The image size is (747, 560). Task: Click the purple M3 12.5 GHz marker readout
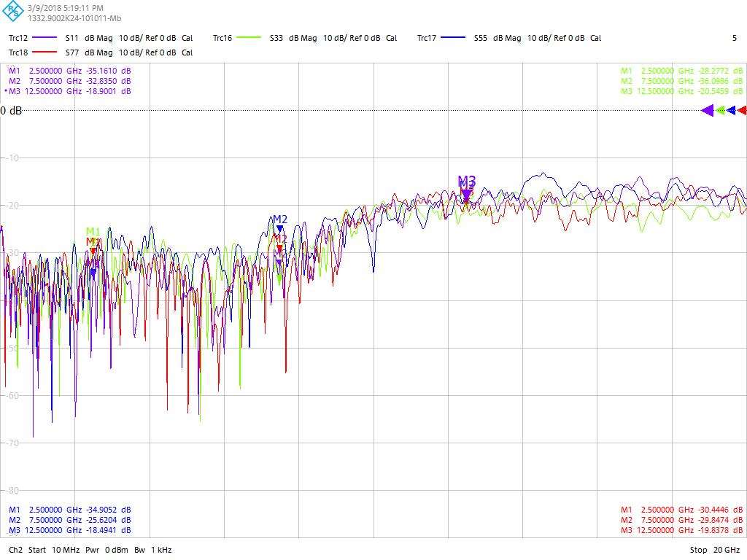[x=70, y=92]
